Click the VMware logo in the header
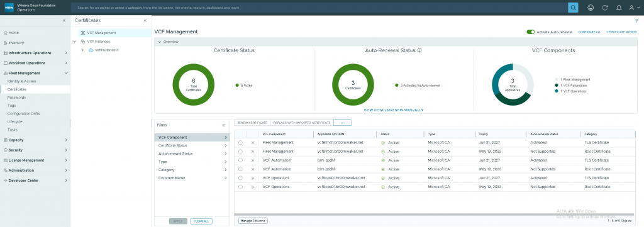Image resolution: width=644 pixels, height=227 pixels. click(9, 8)
